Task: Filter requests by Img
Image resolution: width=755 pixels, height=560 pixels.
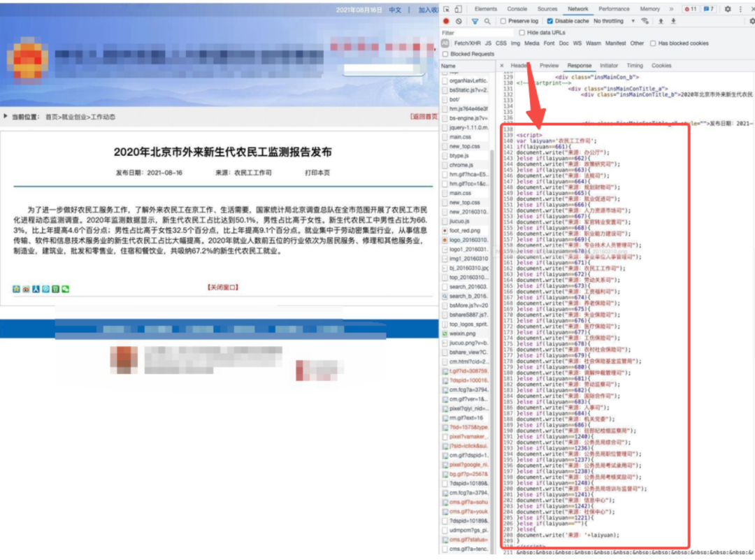Action: point(515,43)
